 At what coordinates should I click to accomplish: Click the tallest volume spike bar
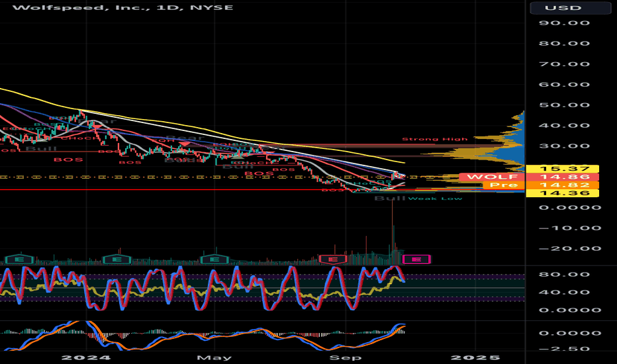393,232
